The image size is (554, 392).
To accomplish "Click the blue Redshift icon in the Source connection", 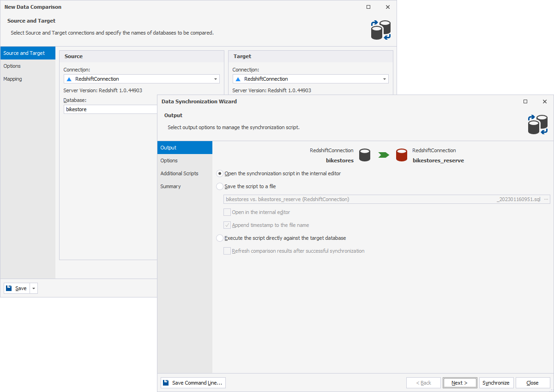I will click(69, 79).
